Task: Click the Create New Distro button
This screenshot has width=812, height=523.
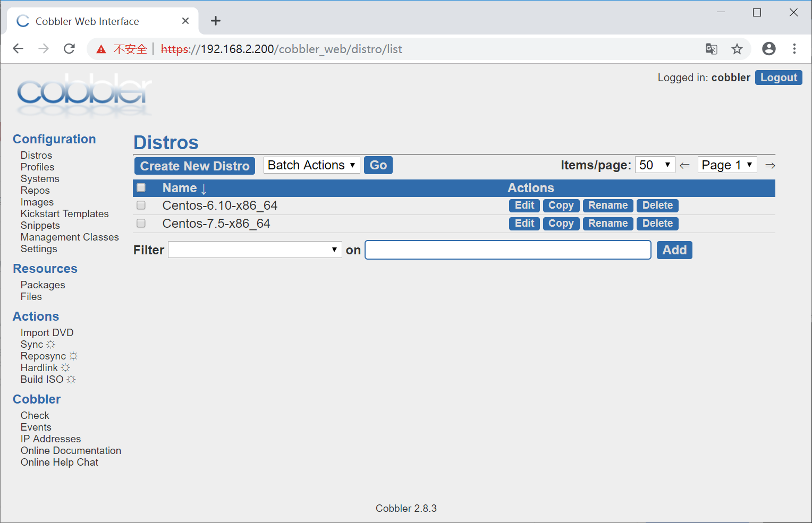Action: pyautogui.click(x=194, y=166)
